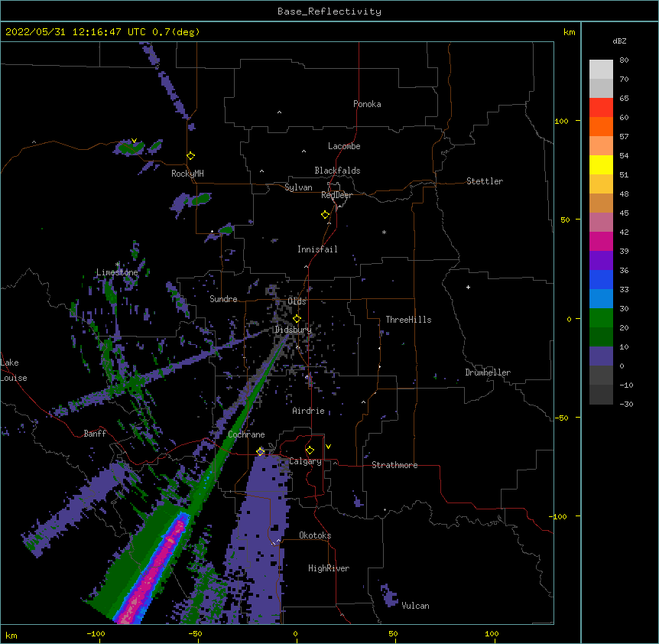The height and width of the screenshot is (644, 659).
Task: Click the Sundre city label
Action: click(x=223, y=299)
